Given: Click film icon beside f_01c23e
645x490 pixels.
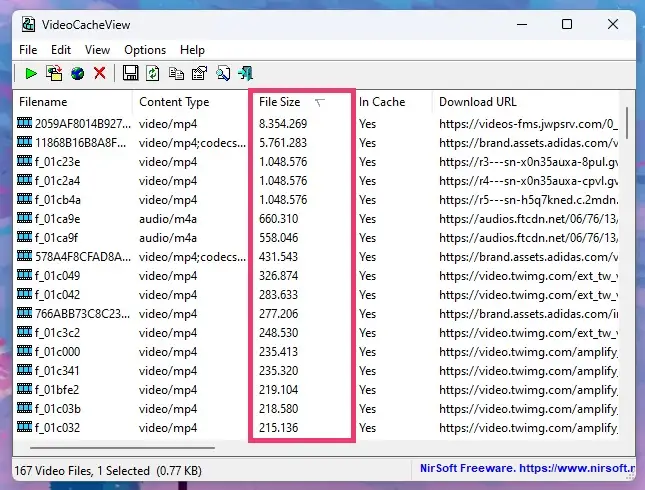Looking at the screenshot, I should (x=24, y=161).
